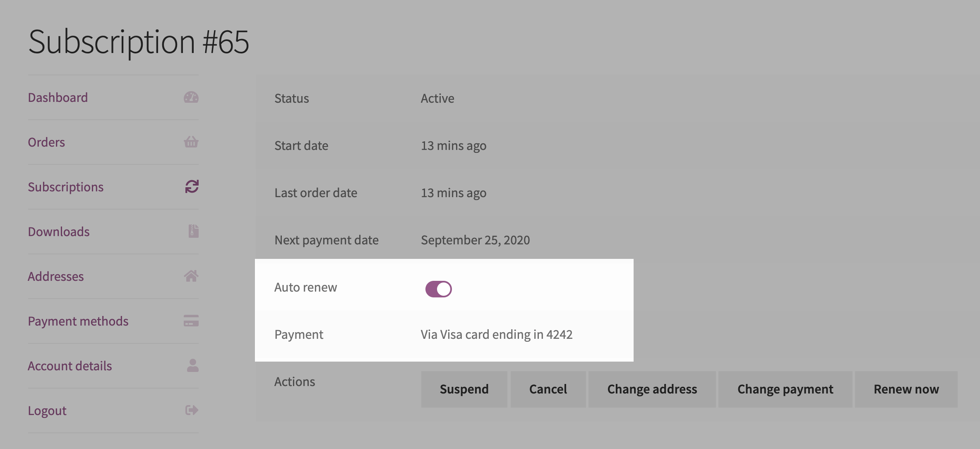Screen dimensions: 980x449
Task: Open the Account details link
Action: coord(70,365)
